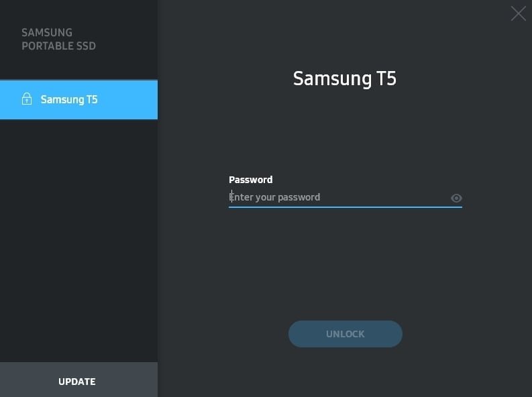532x397 pixels.
Task: Click the blue underline of password box
Action: 345,207
